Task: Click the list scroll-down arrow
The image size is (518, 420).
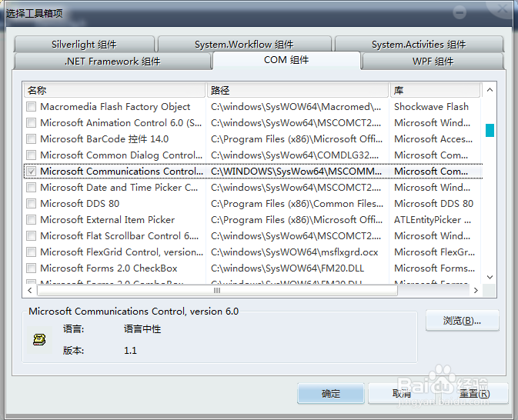Action: pos(490,277)
